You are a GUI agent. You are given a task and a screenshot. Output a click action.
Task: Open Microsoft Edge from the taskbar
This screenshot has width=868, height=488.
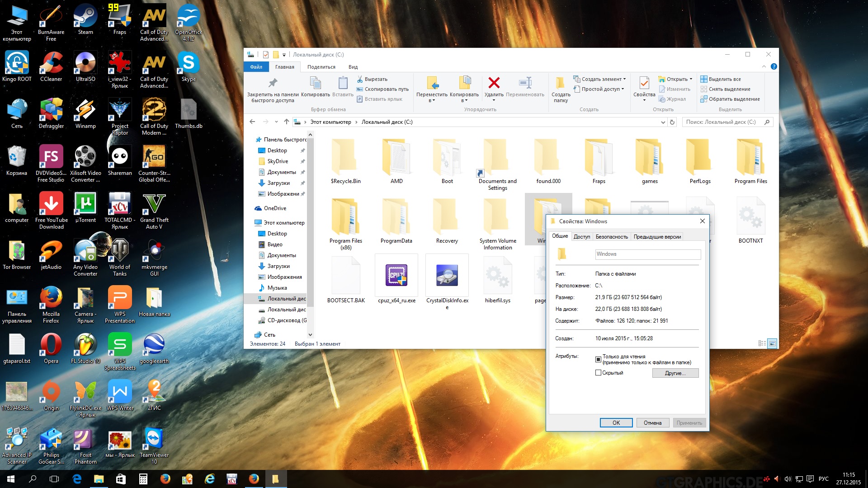tap(77, 479)
